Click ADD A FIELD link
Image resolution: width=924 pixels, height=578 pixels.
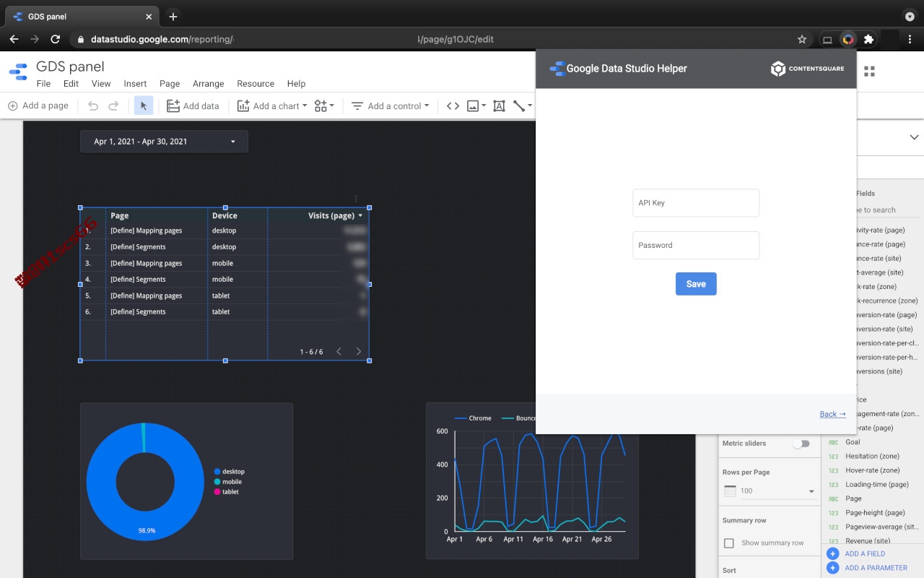[865, 553]
